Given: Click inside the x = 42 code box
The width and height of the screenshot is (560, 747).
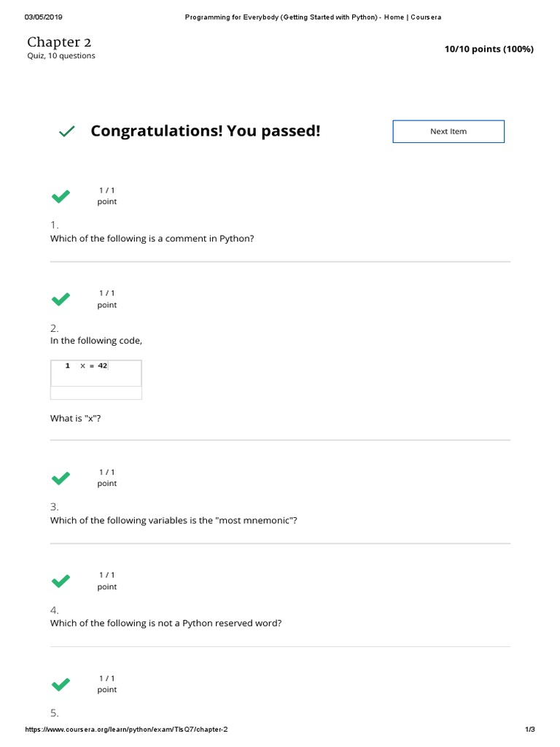Looking at the screenshot, I should (96, 373).
